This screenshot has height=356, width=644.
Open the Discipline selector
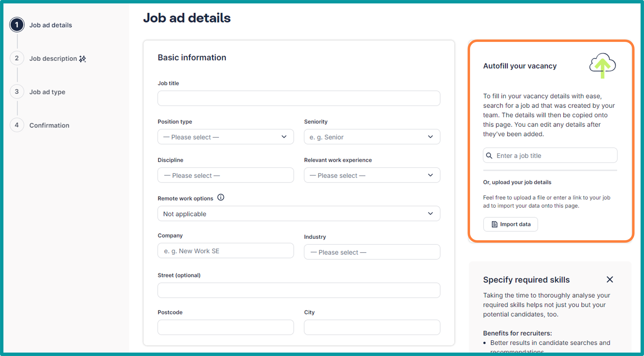click(225, 175)
